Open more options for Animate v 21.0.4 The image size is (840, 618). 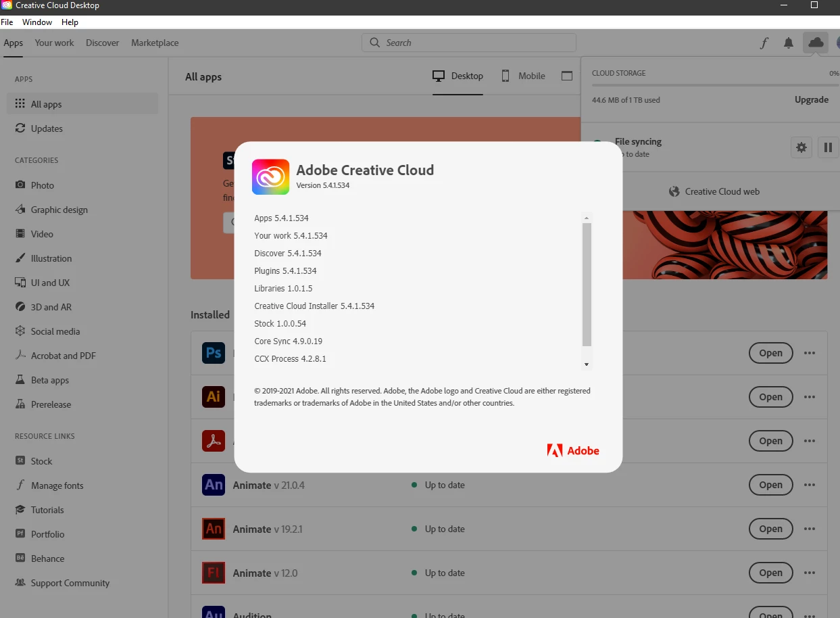click(809, 485)
